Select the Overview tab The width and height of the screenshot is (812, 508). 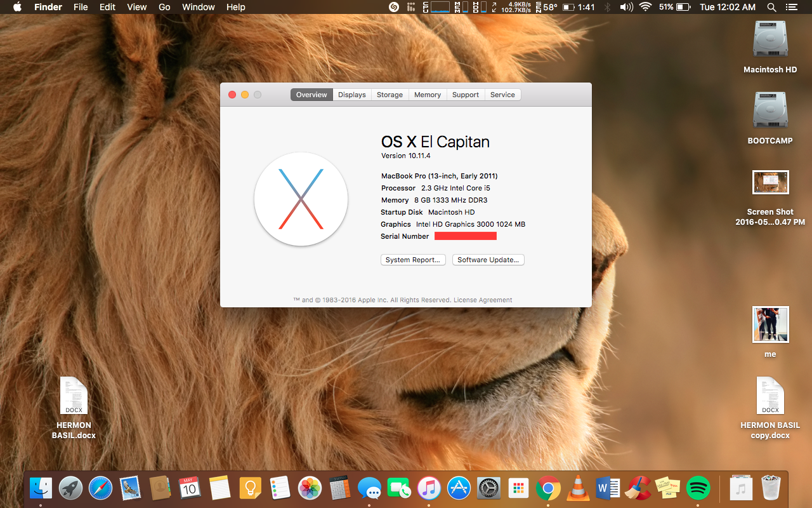pyautogui.click(x=311, y=95)
